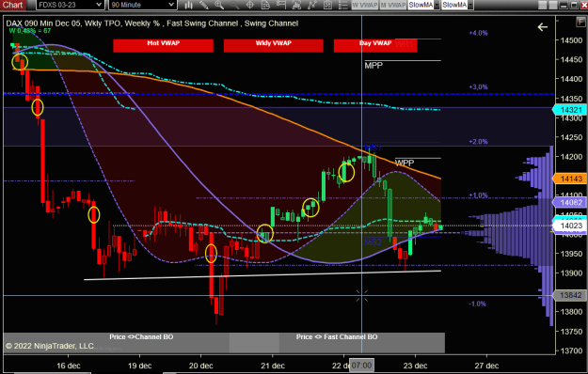Viewport: 588px width, 374px height.
Task: Open the bar type chart style icon
Action: 188,5
